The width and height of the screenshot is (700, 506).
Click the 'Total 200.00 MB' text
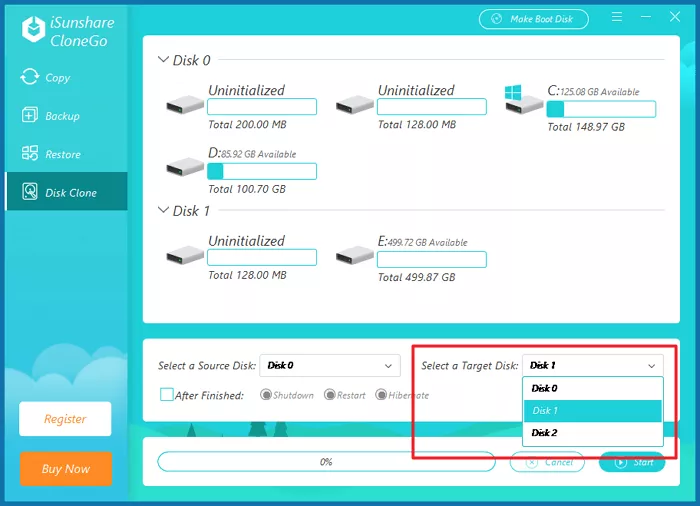247,124
